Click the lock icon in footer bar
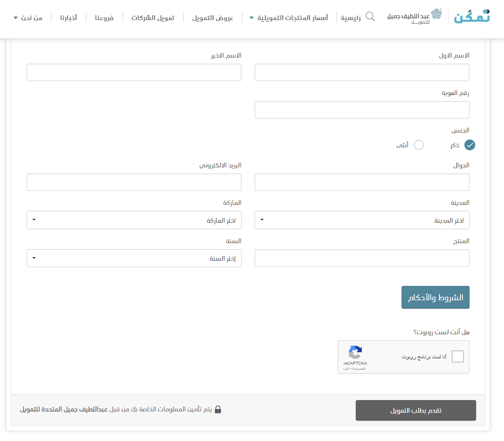The height and width of the screenshot is (441, 504). coord(218,410)
